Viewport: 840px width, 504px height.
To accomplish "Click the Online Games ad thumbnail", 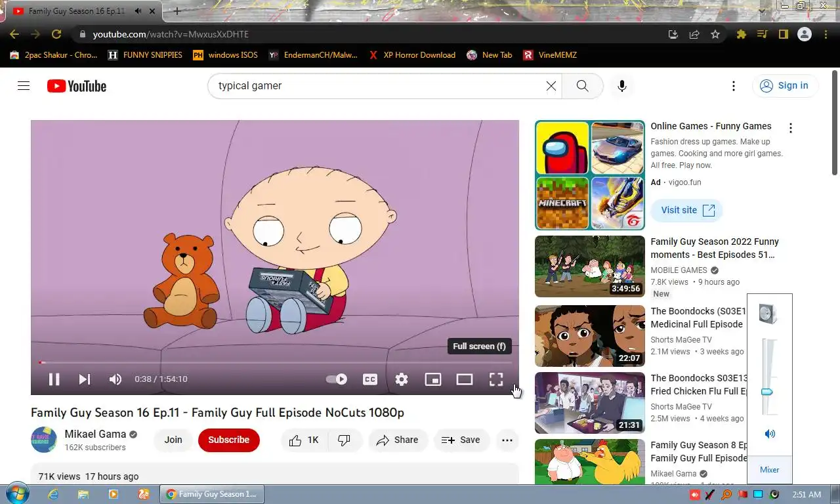I will point(590,175).
